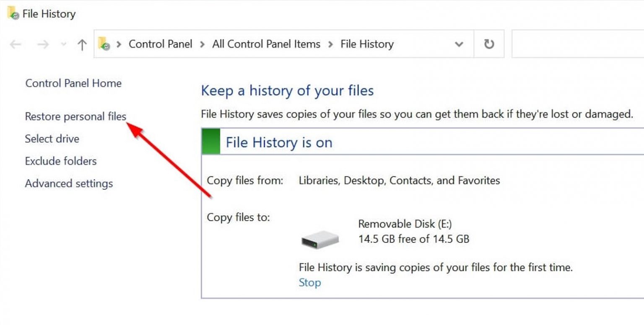Click the Stop link to pause saving
This screenshot has width=644, height=325.
click(309, 282)
